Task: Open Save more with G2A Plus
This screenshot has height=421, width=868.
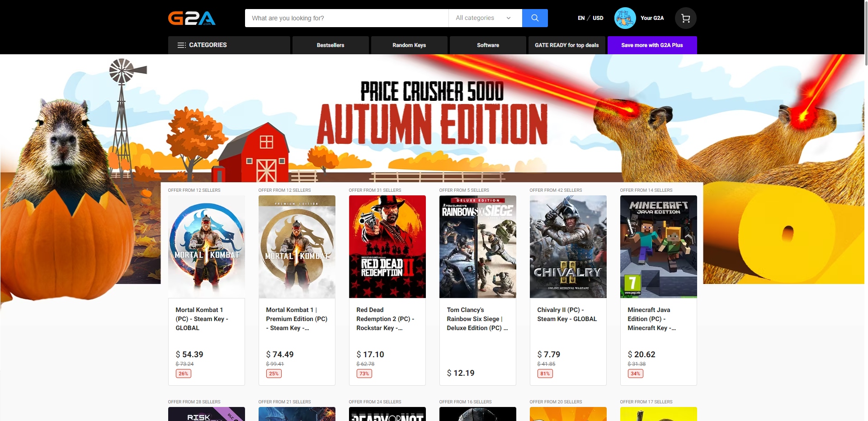Action: click(652, 45)
